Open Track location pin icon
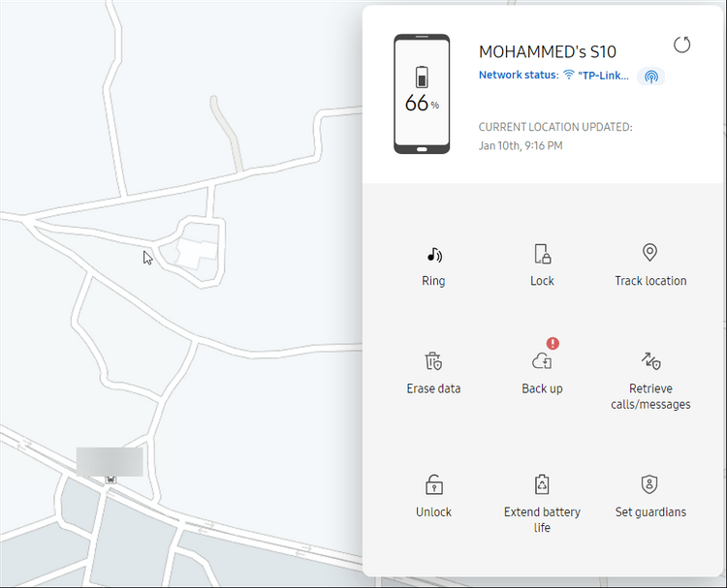Screen dimensions: 727x588 click(649, 253)
